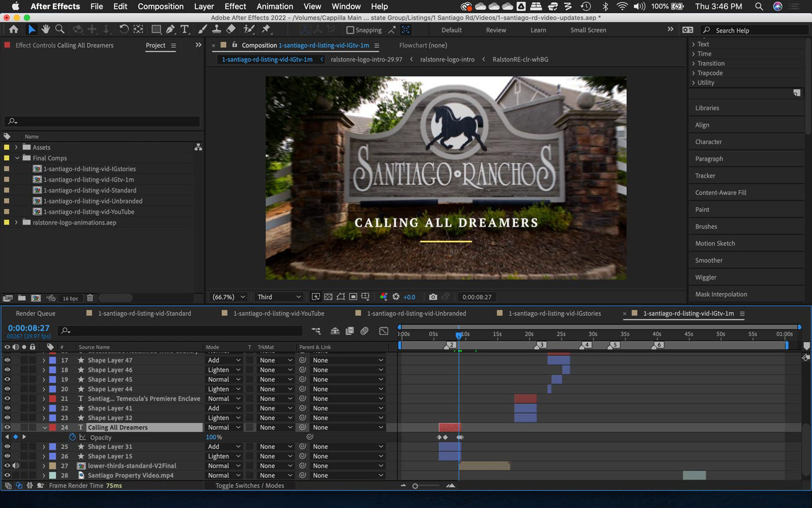812x508 pixels.
Task: Click the yellow label swatch of Assets folder
Action: pyautogui.click(x=6, y=147)
